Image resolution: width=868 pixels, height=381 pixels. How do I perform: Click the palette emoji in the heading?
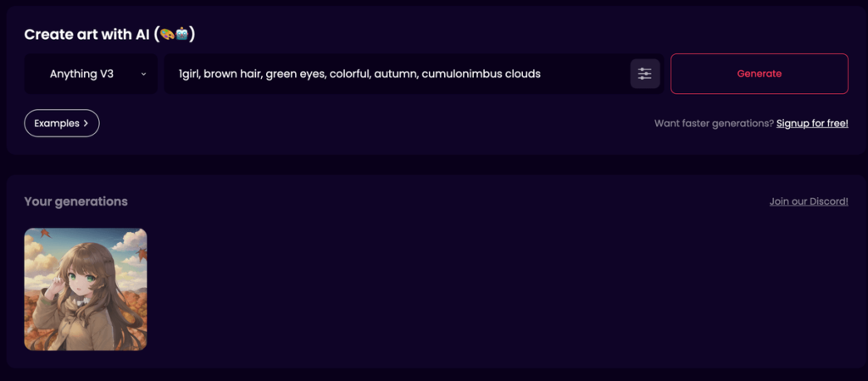point(168,34)
